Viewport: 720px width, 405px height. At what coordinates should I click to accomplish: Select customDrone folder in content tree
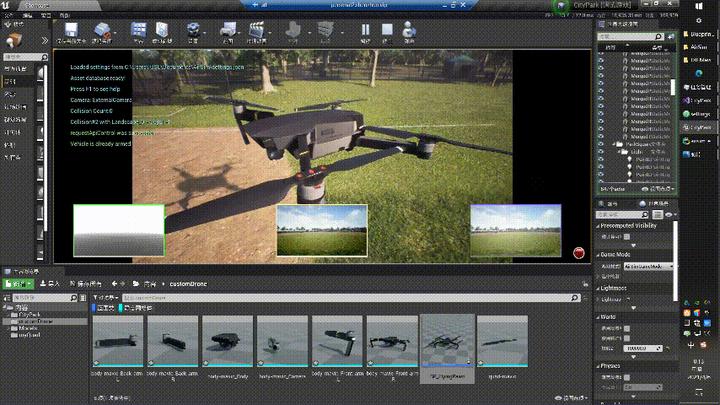[x=35, y=321]
